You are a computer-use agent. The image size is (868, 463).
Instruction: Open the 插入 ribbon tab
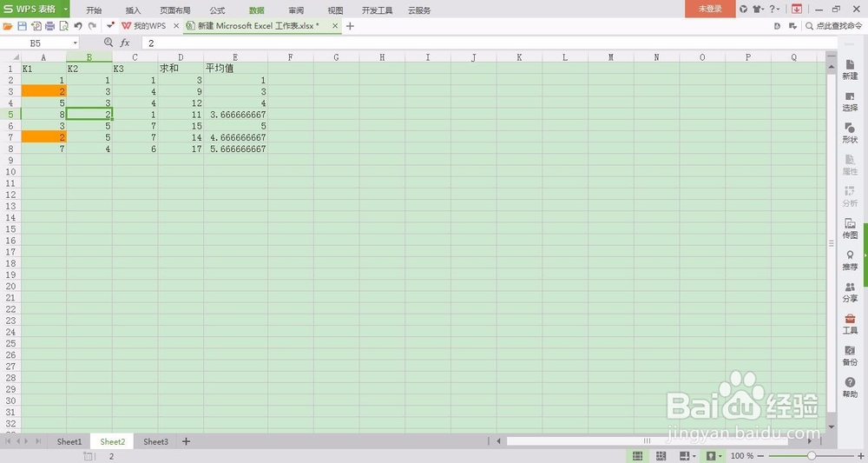pyautogui.click(x=133, y=10)
